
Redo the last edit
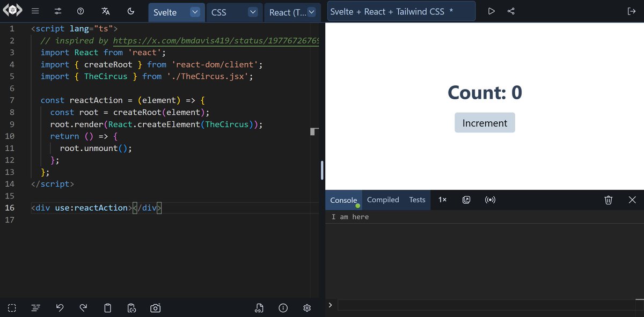(x=83, y=308)
